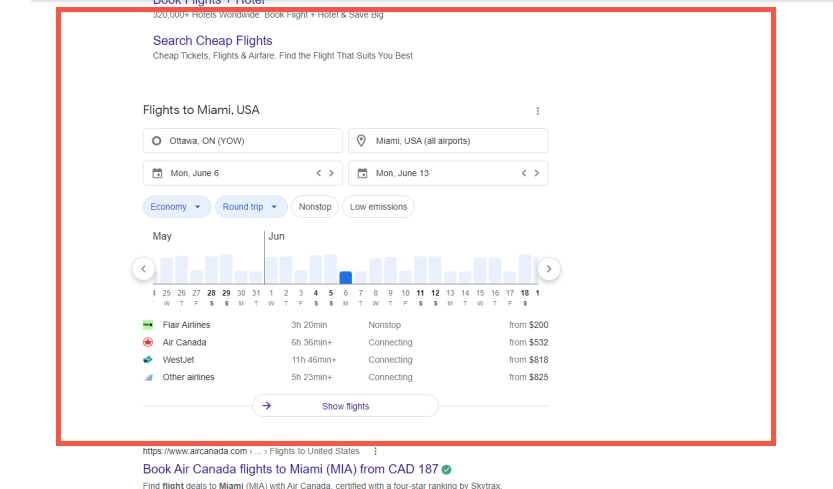Select the June 18 price bar
The width and height of the screenshot is (833, 489).
tap(525, 269)
